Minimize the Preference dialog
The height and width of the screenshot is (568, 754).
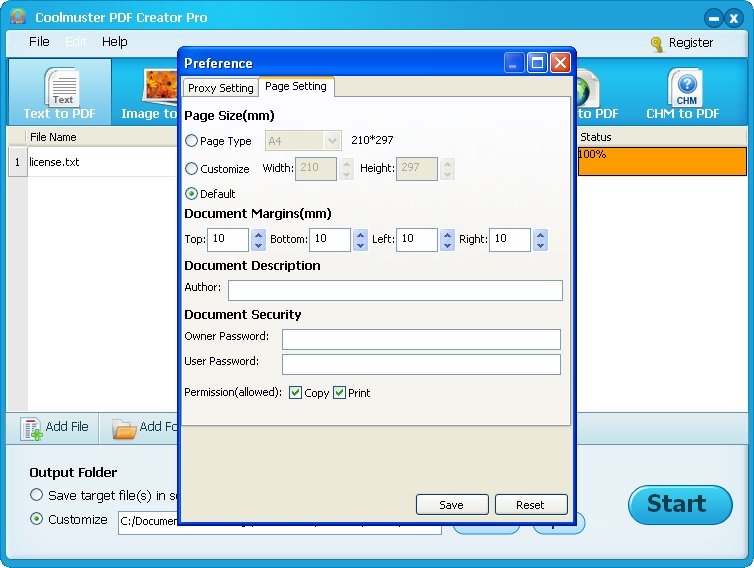(514, 63)
